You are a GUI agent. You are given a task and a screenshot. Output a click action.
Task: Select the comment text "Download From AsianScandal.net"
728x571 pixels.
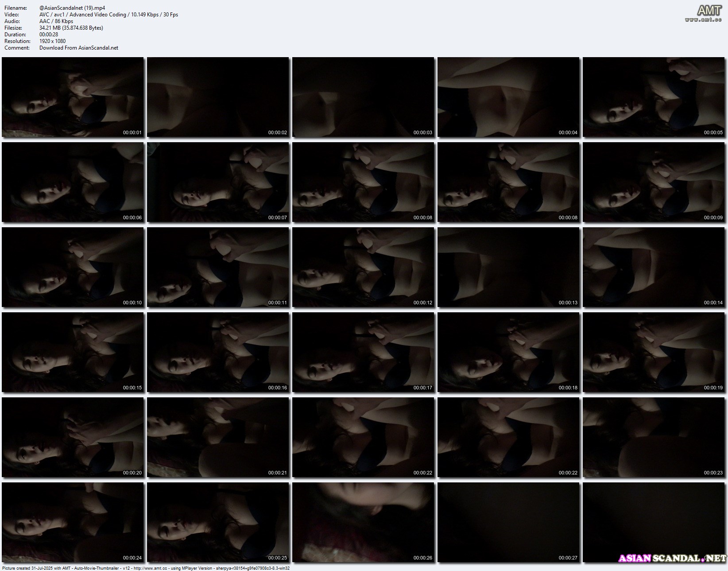coord(79,48)
